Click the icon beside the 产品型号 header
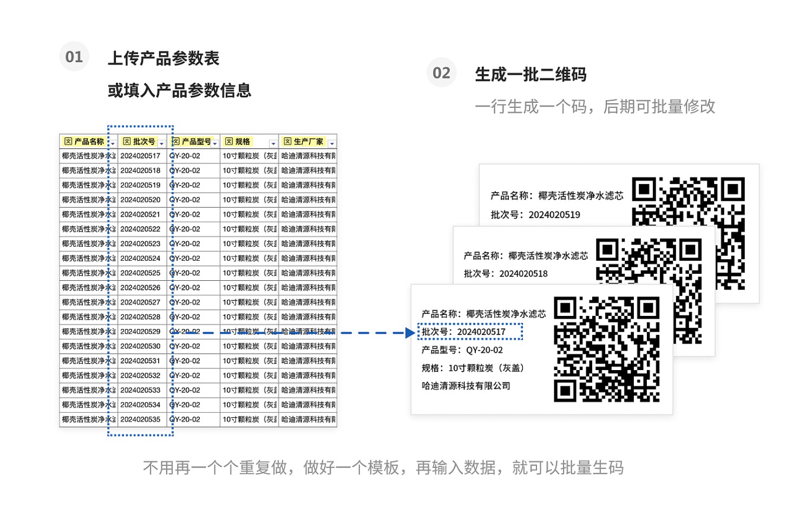Viewport: 812px width, 521px height. point(175,141)
